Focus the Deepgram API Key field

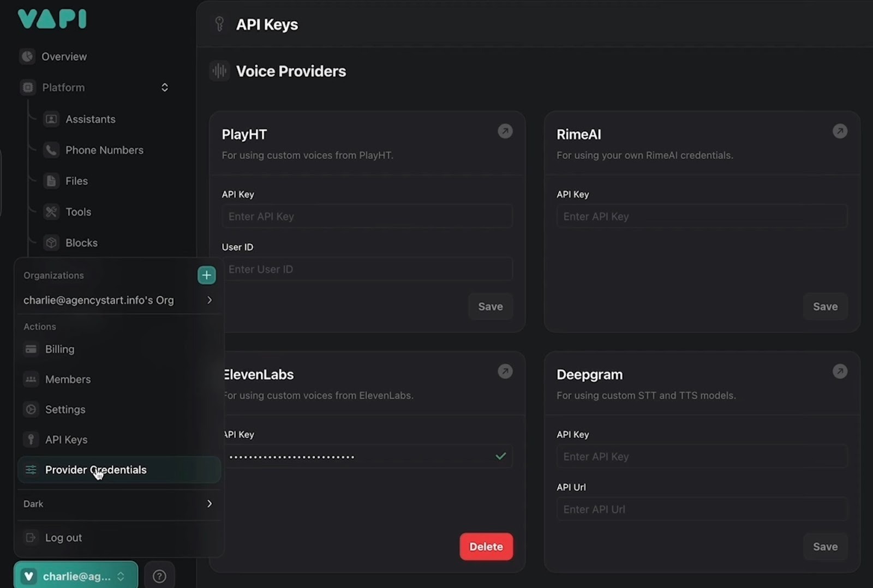coord(702,457)
